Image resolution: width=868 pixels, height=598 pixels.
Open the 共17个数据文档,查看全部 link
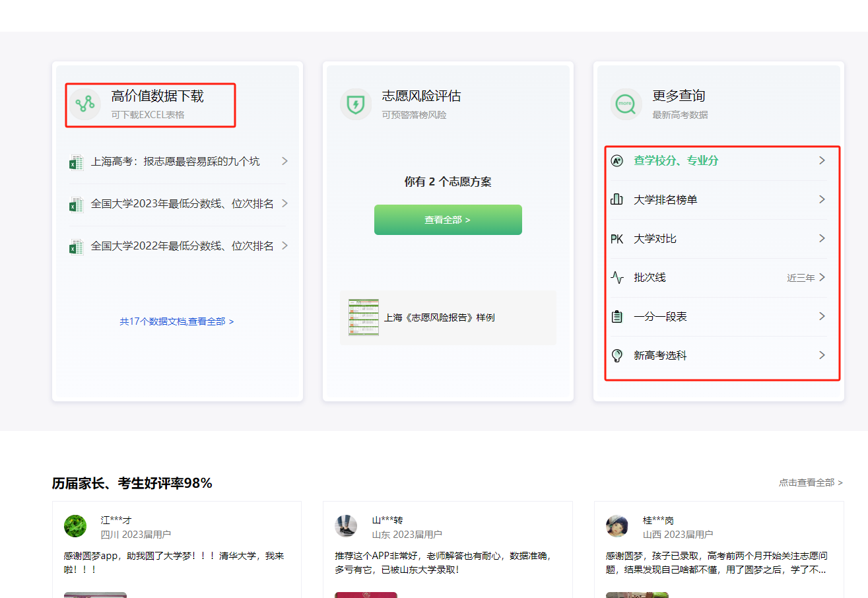point(176,321)
